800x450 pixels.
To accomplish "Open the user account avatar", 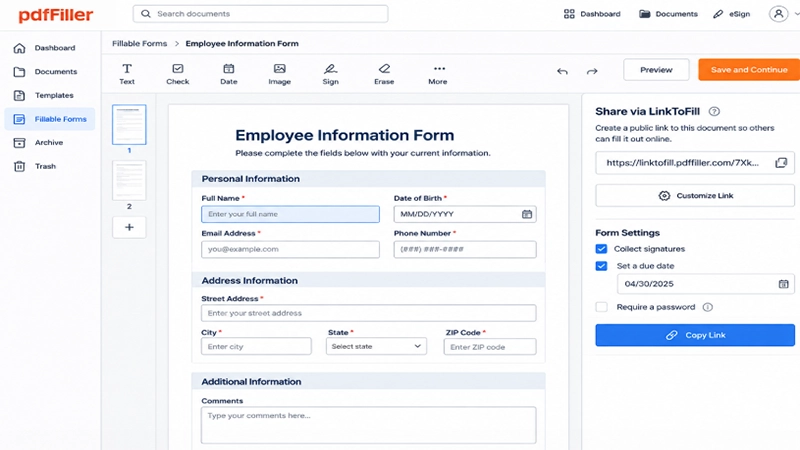I will click(778, 14).
